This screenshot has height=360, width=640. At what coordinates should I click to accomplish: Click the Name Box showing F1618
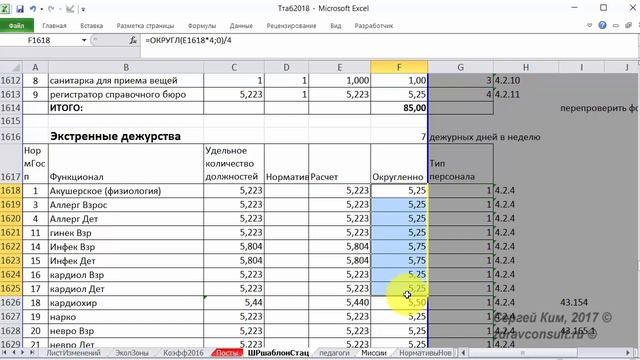(x=39, y=40)
